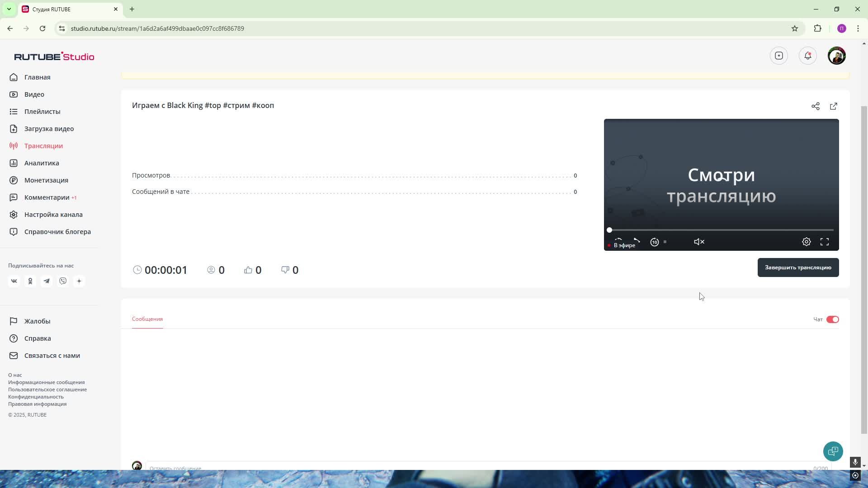
Task: Open the VK social icon
Action: (14, 281)
